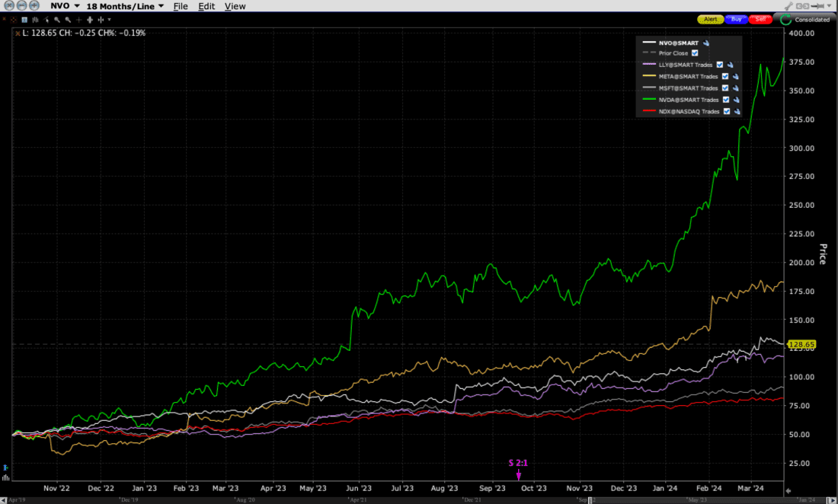The image size is (838, 504).
Task: Click wrench icon beside NVDA@SMART Trades
Action: [x=736, y=100]
